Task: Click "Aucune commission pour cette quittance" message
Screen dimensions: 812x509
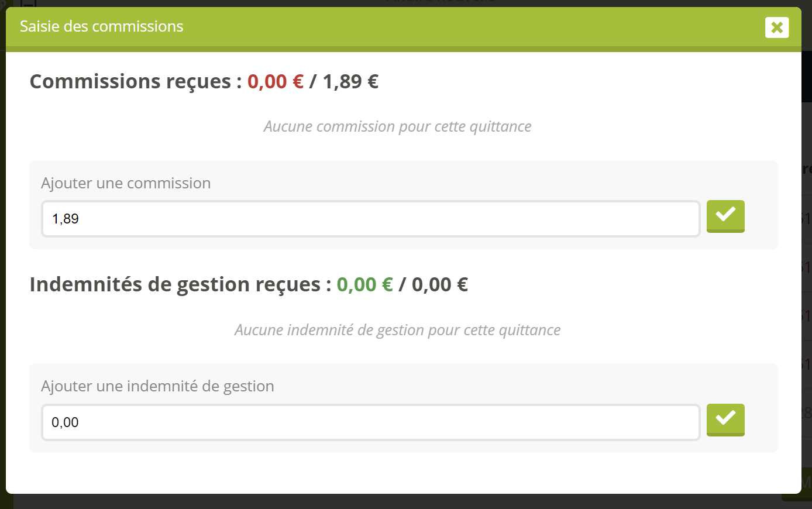Action: point(397,126)
